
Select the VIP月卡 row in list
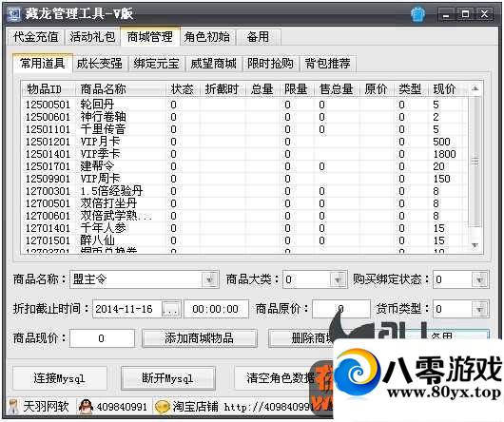click(x=244, y=142)
